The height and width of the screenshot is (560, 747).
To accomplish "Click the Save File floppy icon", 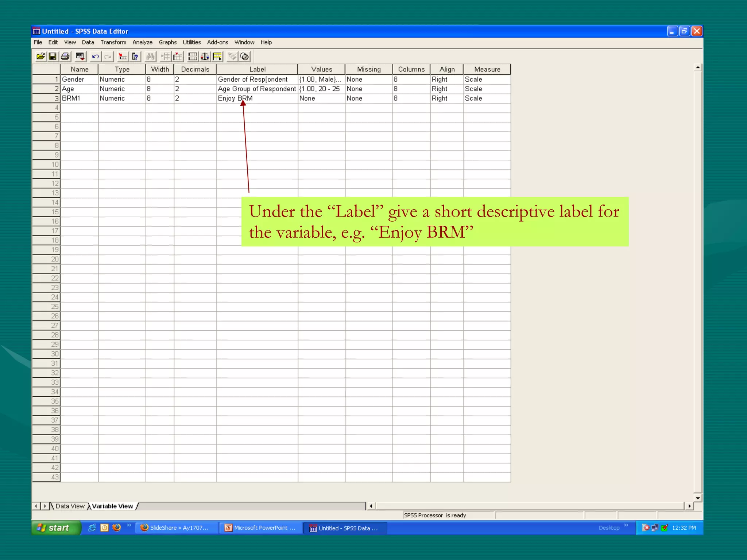I will (53, 57).
